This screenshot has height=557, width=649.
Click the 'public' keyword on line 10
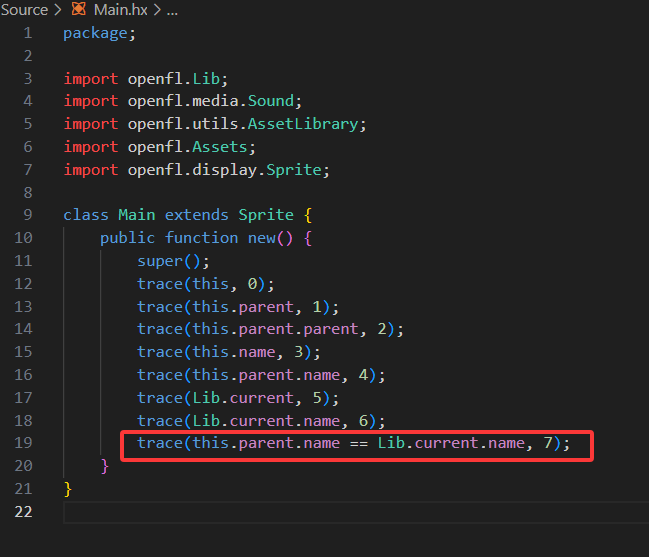(127, 238)
